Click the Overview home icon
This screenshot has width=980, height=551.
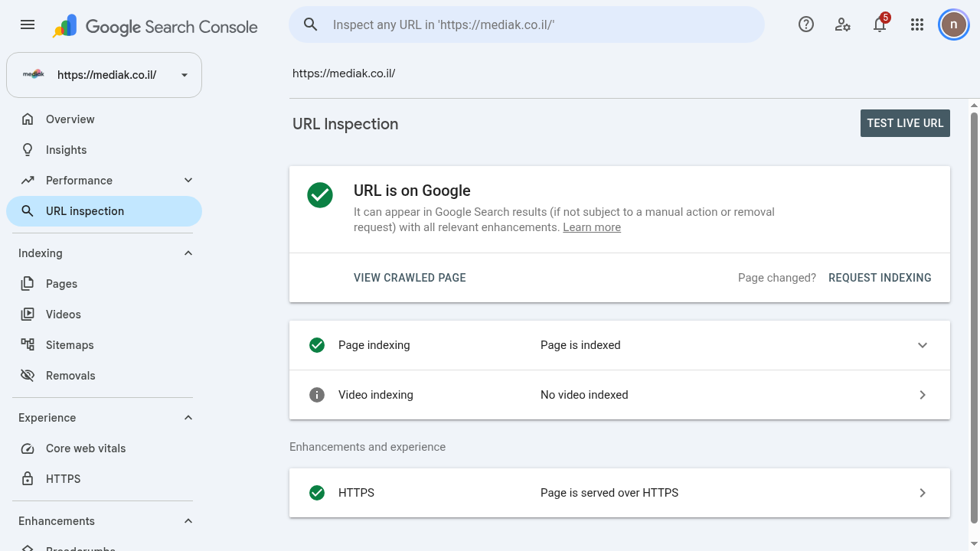pos(28,119)
